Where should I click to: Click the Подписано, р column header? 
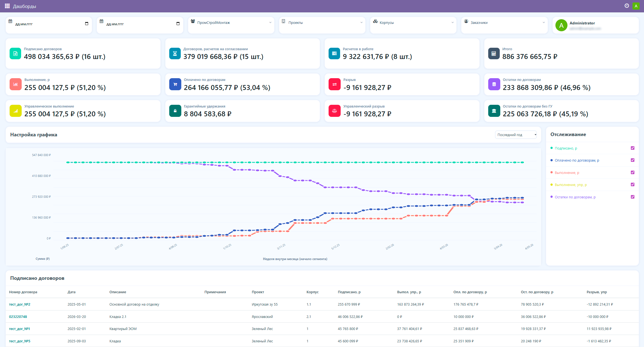(349, 292)
